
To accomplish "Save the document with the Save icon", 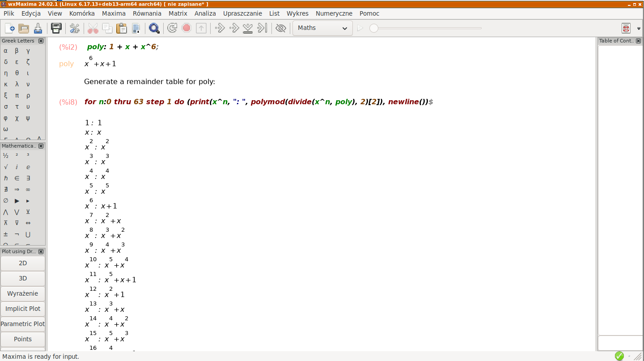I will coord(38,28).
